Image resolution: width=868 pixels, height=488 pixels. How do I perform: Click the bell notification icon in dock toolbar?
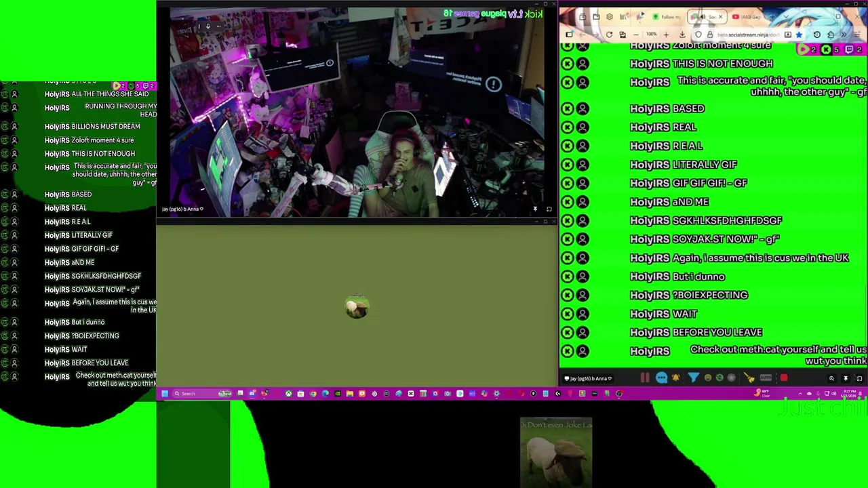tap(676, 378)
